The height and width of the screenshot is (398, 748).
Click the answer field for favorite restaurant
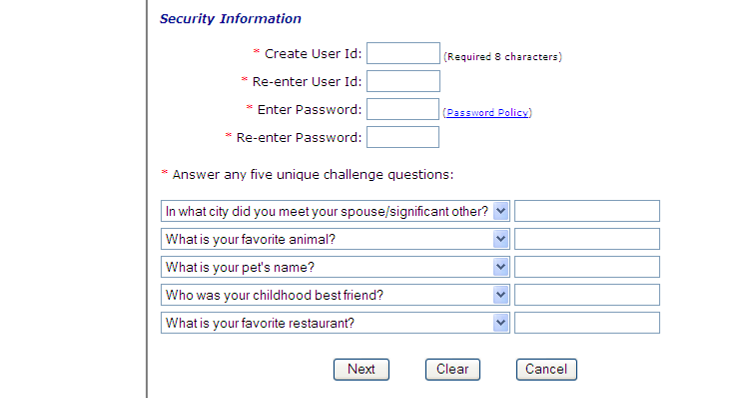587,323
